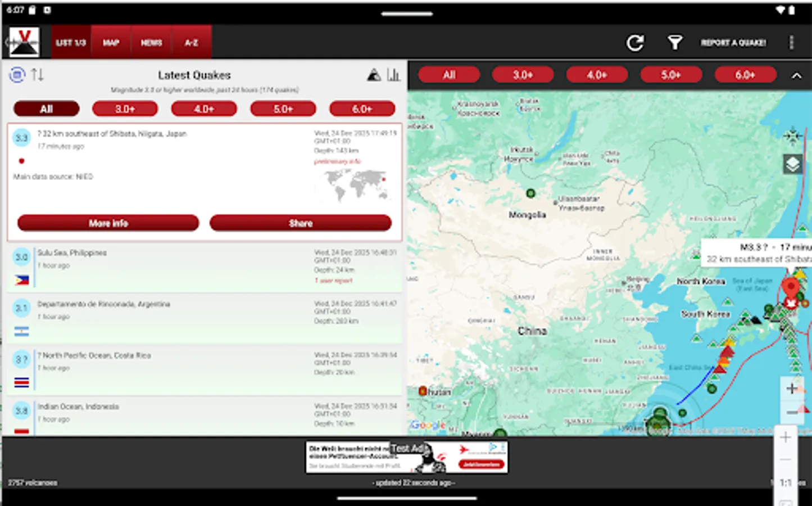
Task: Click the compass icon on the map
Action: point(792,136)
